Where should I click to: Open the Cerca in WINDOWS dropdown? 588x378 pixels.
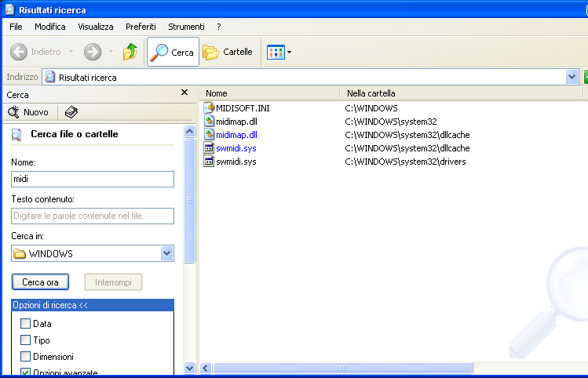pos(167,253)
